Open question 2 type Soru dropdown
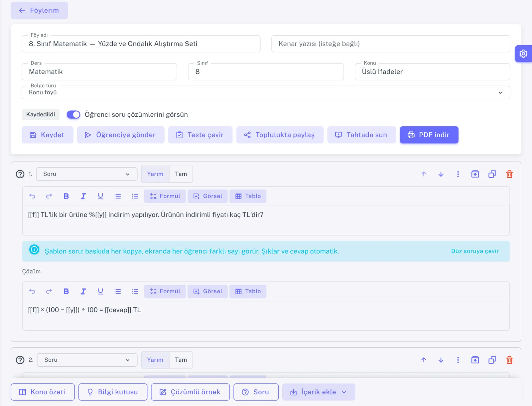Image resolution: width=532 pixels, height=406 pixels. pyautogui.click(x=87, y=360)
